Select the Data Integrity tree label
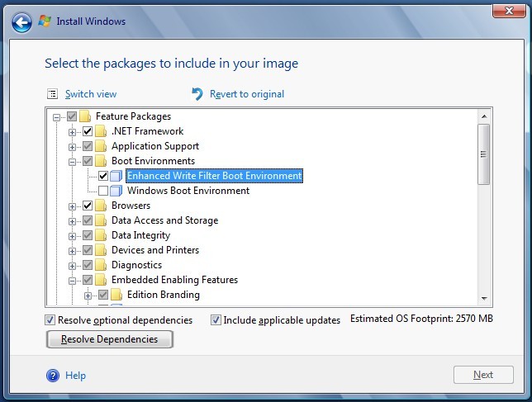 pos(140,235)
